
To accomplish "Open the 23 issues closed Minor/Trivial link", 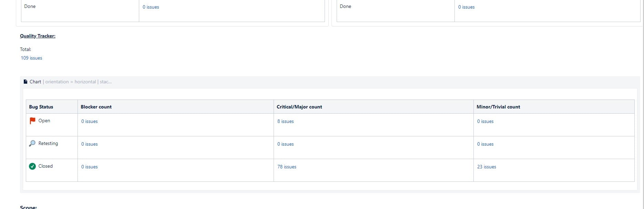I will (x=487, y=167).
